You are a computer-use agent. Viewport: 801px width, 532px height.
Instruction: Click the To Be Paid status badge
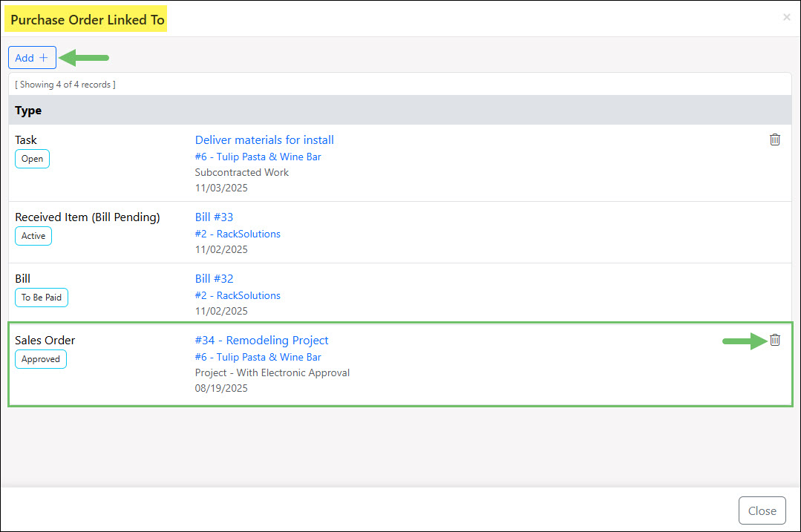tap(41, 297)
